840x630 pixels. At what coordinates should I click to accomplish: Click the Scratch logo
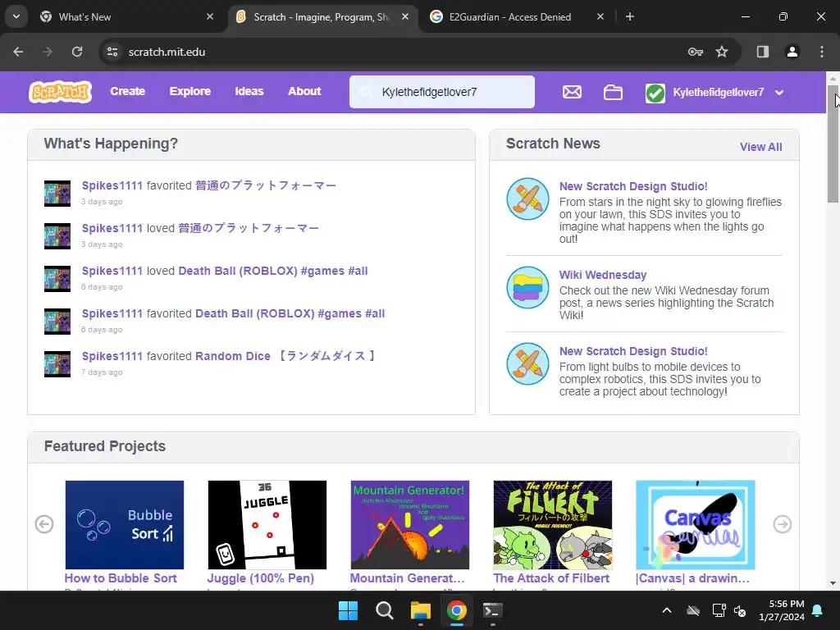click(60, 92)
